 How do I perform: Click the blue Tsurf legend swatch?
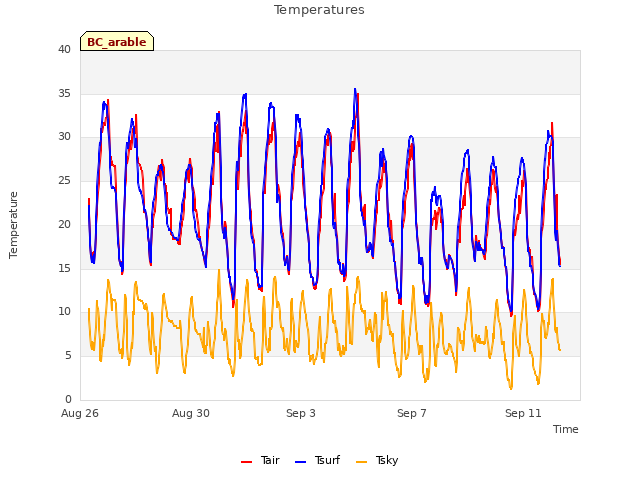(x=300, y=462)
